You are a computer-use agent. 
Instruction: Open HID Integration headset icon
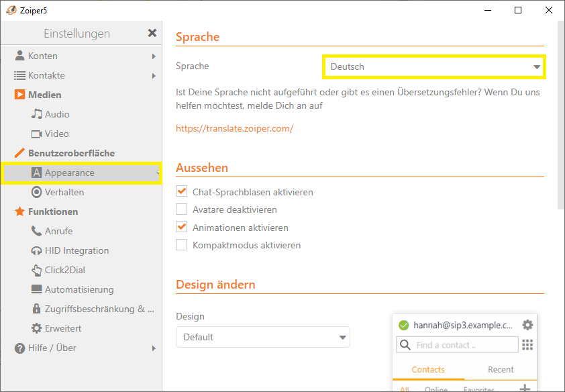pos(36,251)
